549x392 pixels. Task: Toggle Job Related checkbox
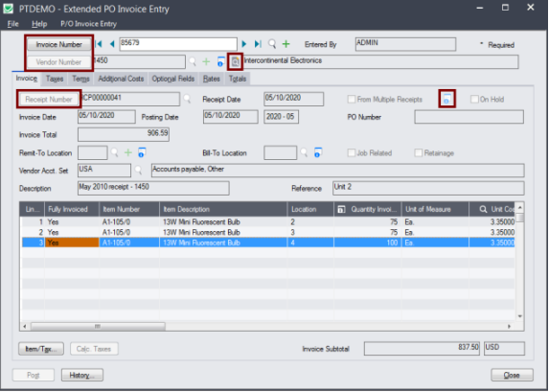pos(352,152)
